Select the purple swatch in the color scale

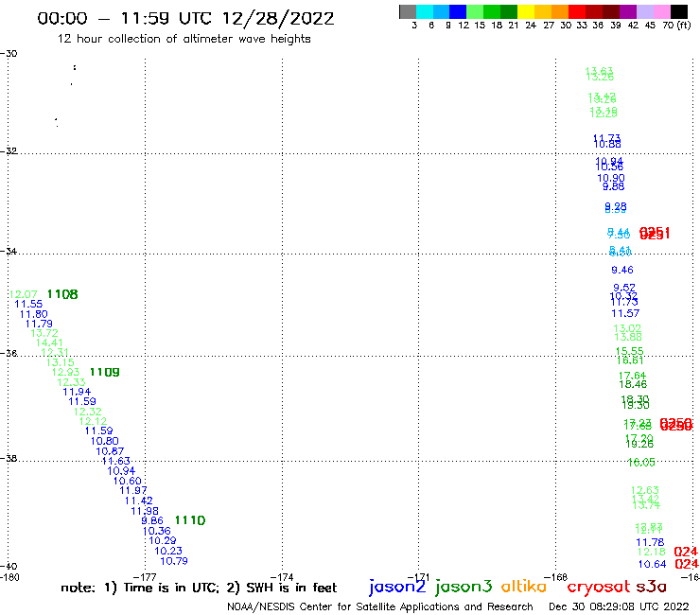[x=628, y=11]
